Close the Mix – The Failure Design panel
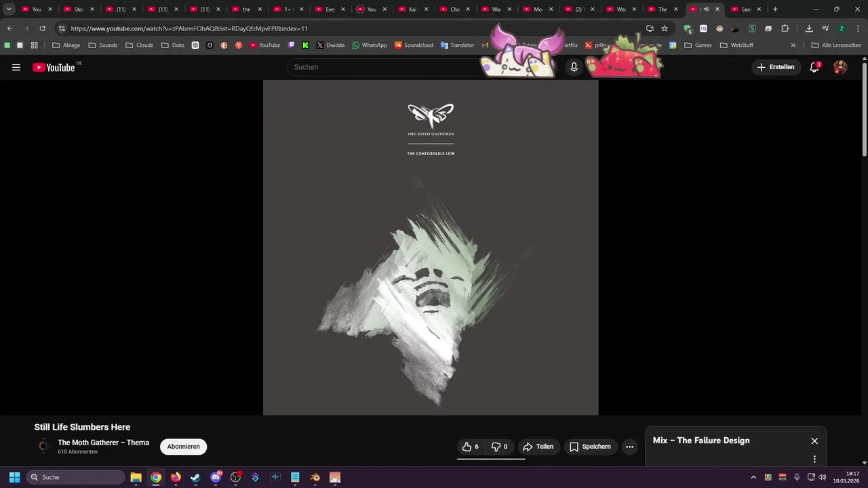Viewport: 868px width, 488px height. tap(814, 441)
